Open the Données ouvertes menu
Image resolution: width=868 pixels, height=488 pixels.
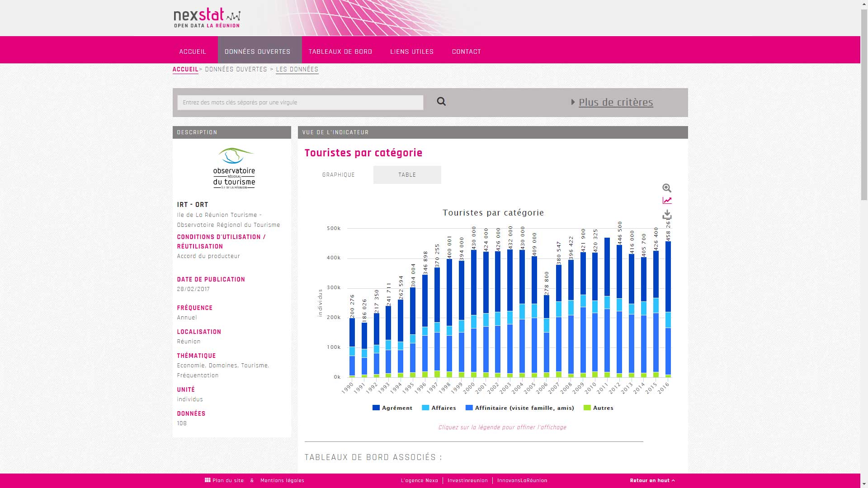258,52
